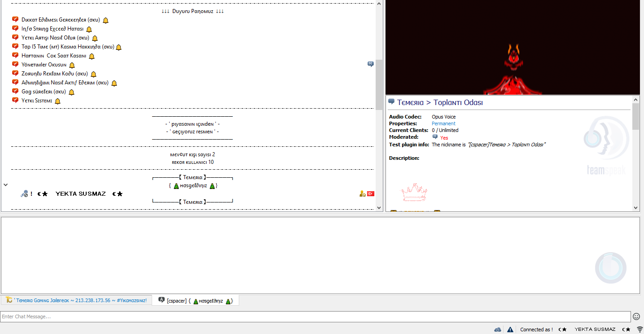Click the channel icon for Top 15 Time Kasma Hakkında
This screenshot has width=644, height=334.
point(15,47)
